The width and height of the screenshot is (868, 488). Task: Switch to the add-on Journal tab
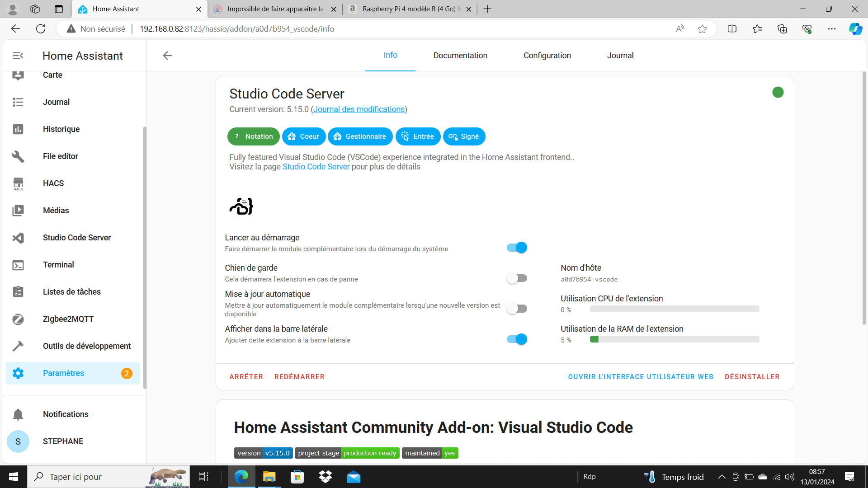click(x=620, y=55)
